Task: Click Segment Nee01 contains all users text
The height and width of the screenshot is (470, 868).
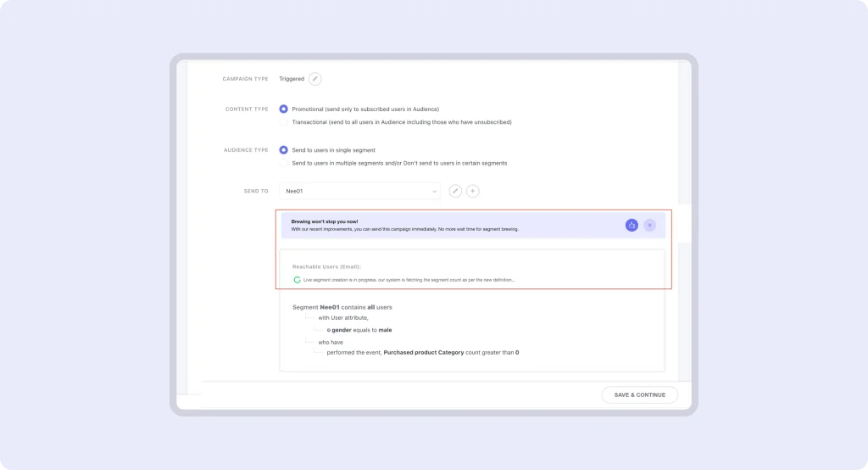Action: [342, 307]
